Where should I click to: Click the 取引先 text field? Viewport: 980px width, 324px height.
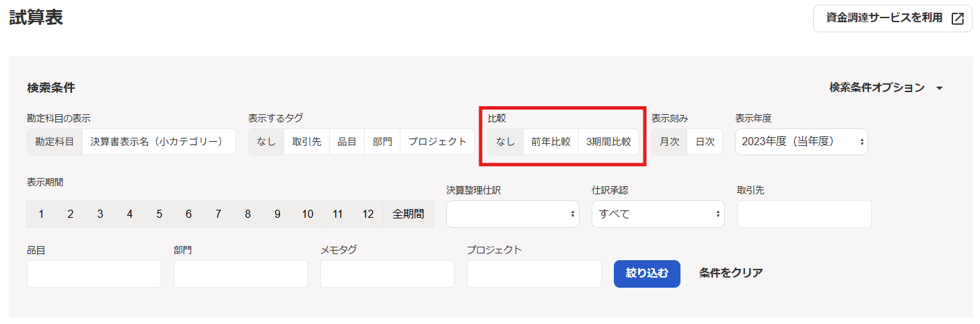pyautogui.click(x=804, y=214)
